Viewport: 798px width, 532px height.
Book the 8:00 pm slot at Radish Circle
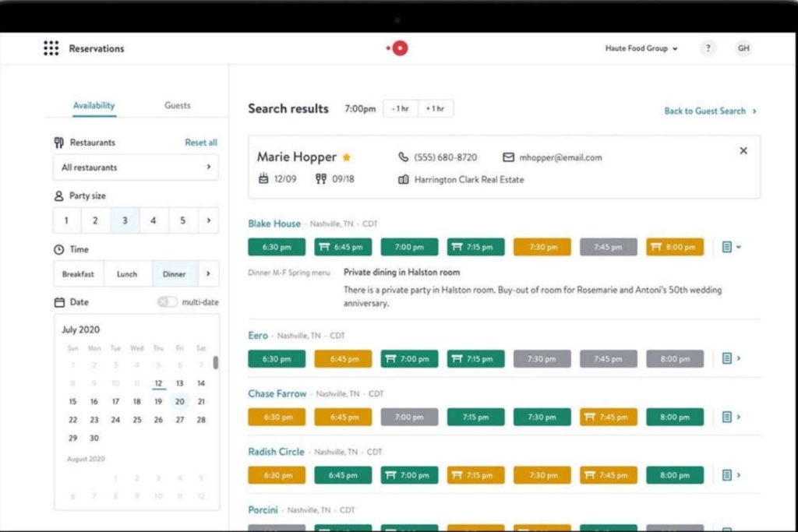(x=675, y=475)
